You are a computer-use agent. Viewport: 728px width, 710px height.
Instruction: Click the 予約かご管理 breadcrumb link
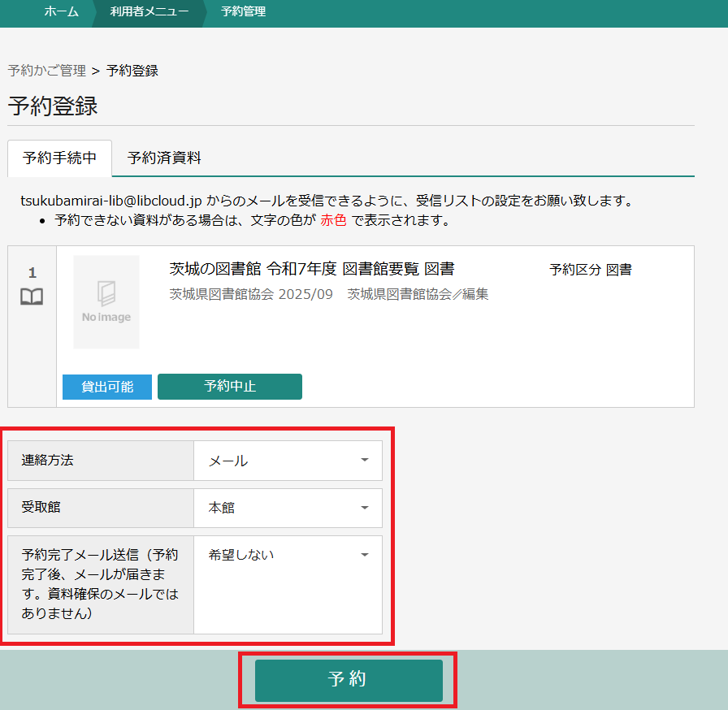click(x=46, y=71)
